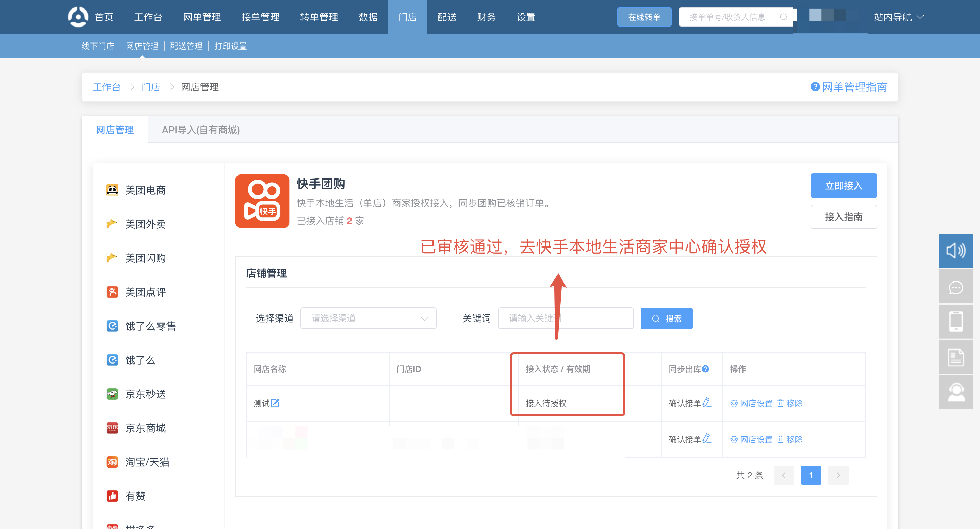Go to 首页 in the top navigation

(x=104, y=17)
